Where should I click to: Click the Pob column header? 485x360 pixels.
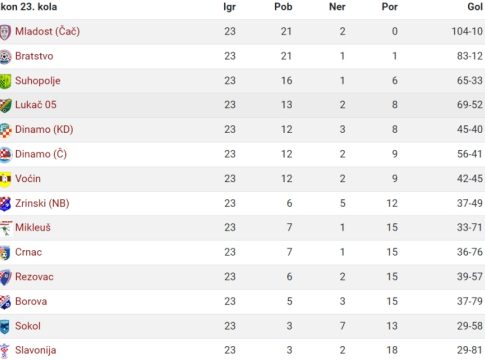pos(283,7)
